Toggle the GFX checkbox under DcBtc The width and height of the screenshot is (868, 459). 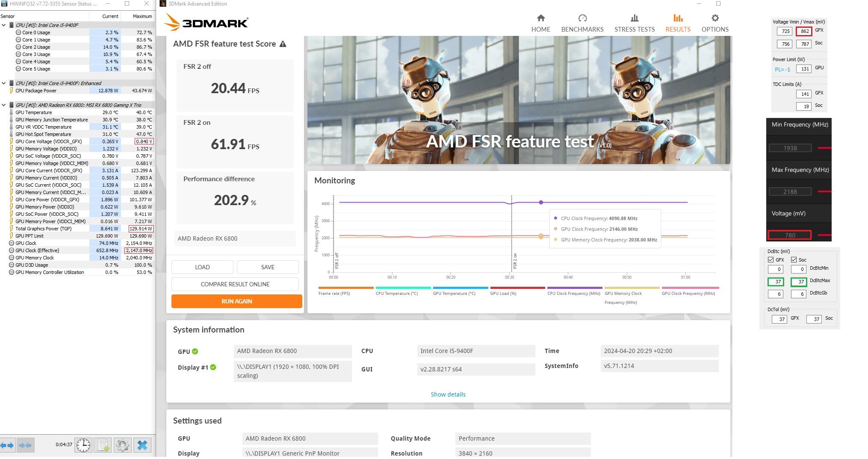pyautogui.click(x=771, y=260)
